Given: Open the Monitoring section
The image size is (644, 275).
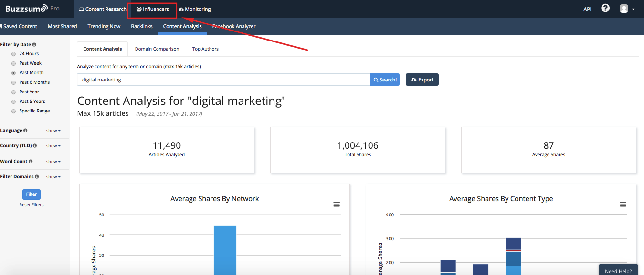Looking at the screenshot, I should click(x=195, y=9).
